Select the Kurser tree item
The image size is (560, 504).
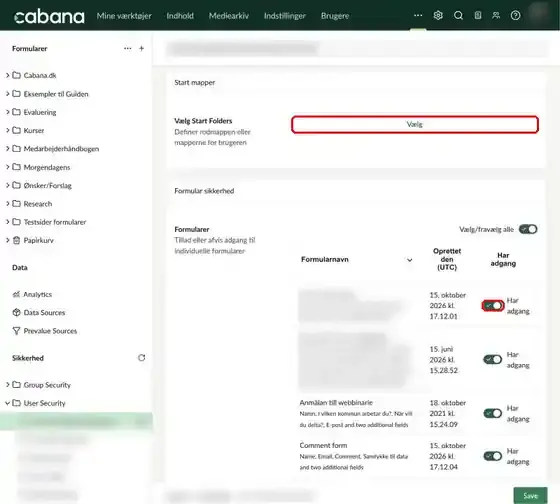[34, 130]
